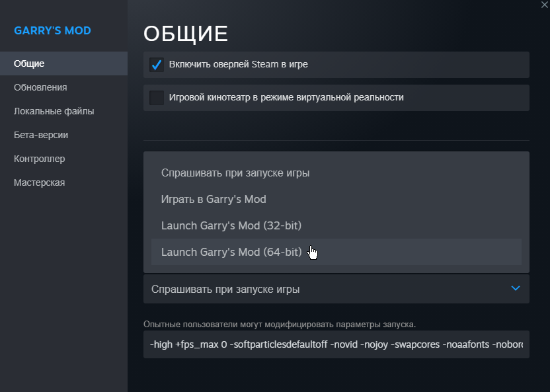
Task: Switch to the Обновления section
Action: click(x=63, y=87)
